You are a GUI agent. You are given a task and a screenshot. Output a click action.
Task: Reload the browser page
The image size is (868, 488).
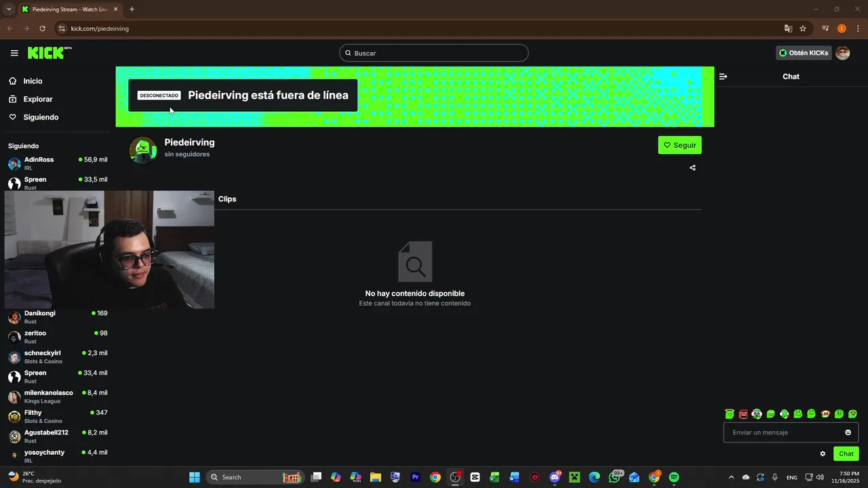pyautogui.click(x=42, y=28)
